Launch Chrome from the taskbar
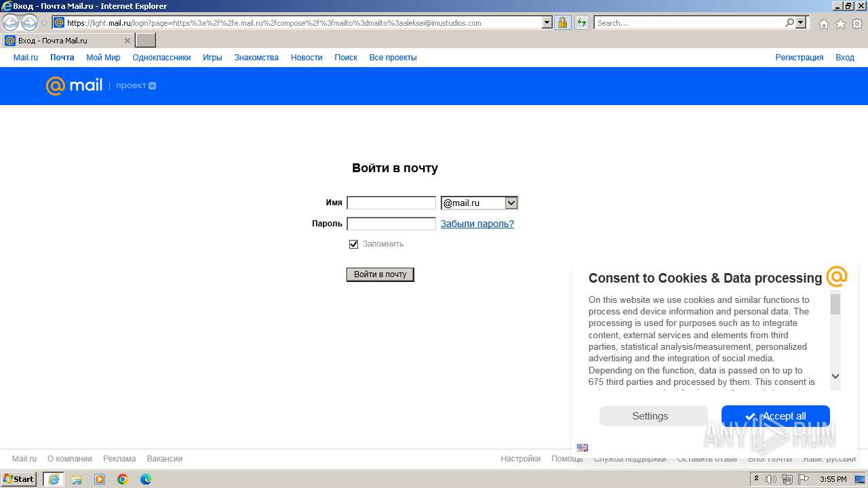 tap(123, 479)
